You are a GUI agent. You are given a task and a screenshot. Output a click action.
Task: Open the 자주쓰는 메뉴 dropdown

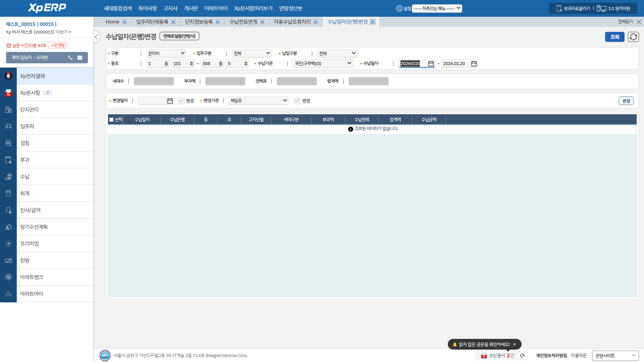(x=437, y=8)
